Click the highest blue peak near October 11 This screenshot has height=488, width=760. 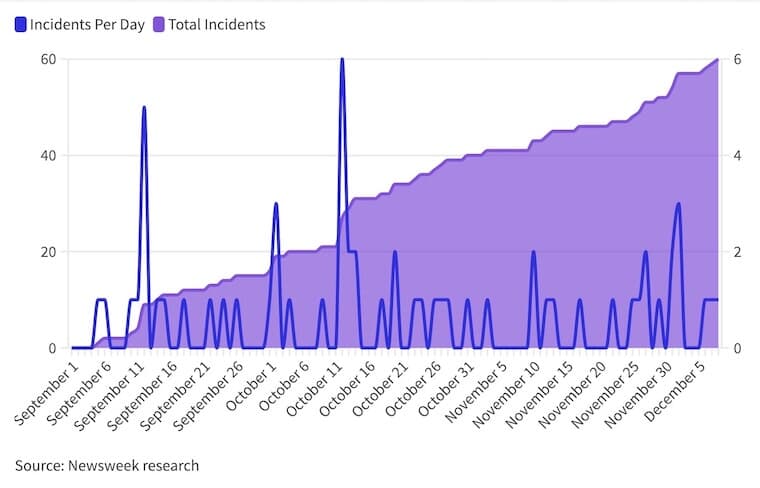coord(342,60)
